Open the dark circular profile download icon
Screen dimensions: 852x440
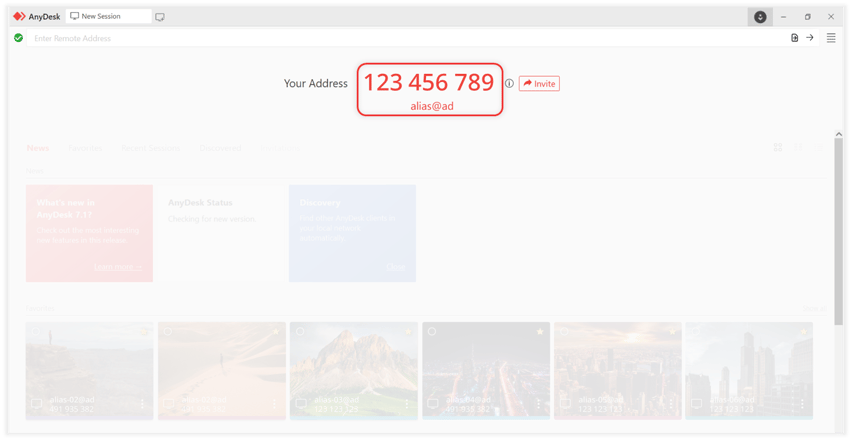coord(760,17)
